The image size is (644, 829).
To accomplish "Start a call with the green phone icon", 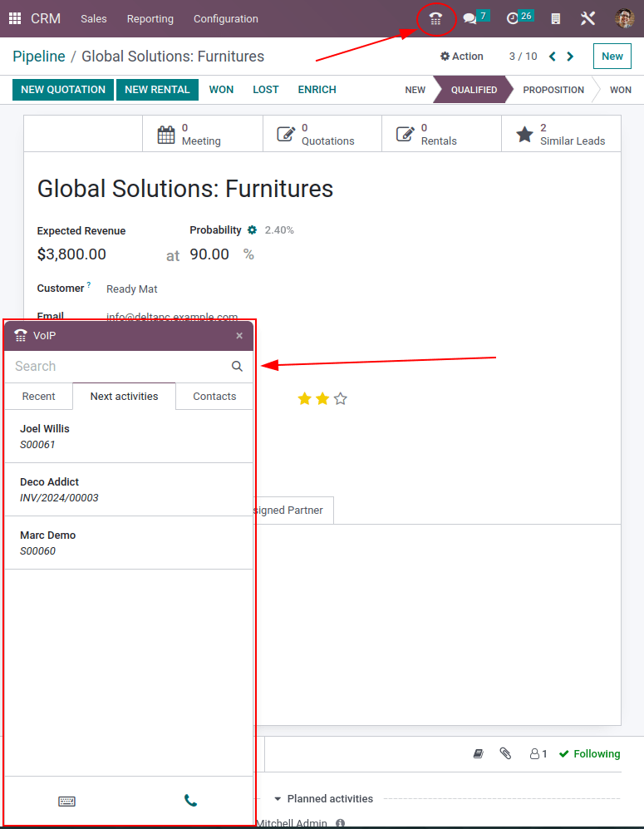I will (190, 801).
